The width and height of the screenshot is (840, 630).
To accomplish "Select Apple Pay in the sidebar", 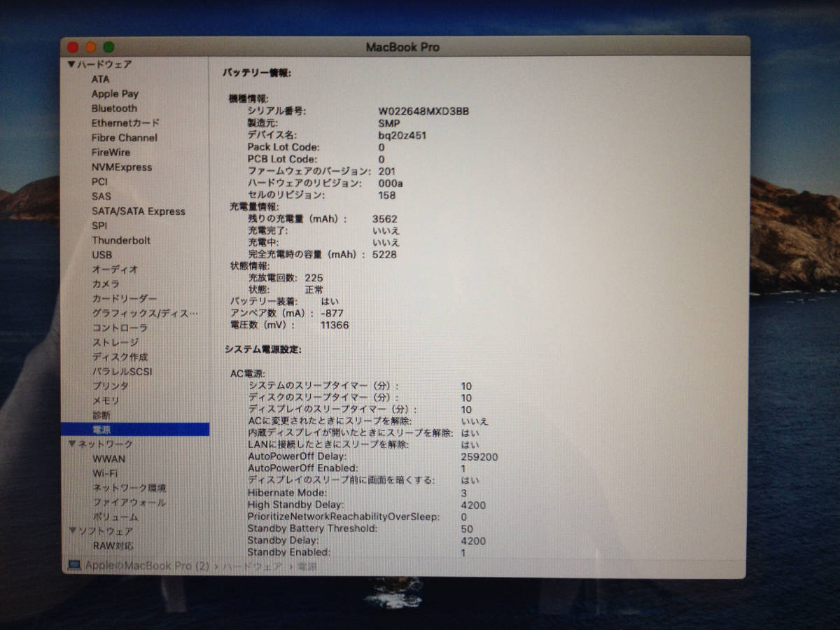I will click(115, 93).
